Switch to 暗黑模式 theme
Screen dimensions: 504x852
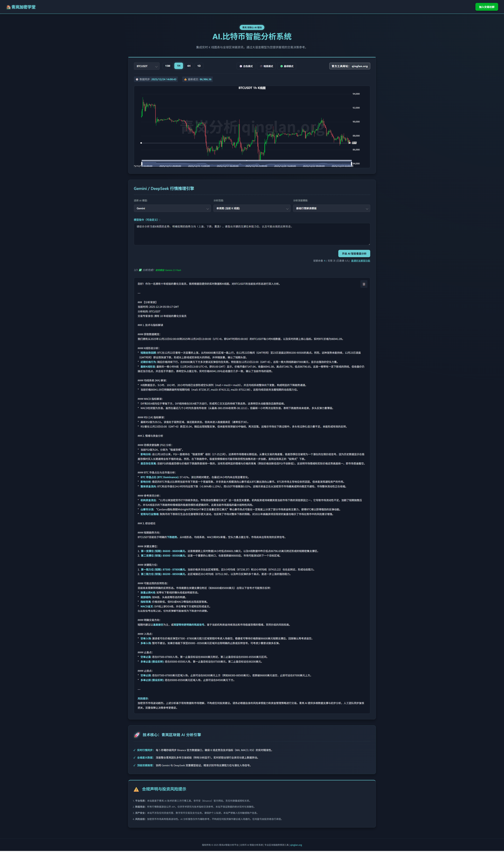click(x=267, y=66)
